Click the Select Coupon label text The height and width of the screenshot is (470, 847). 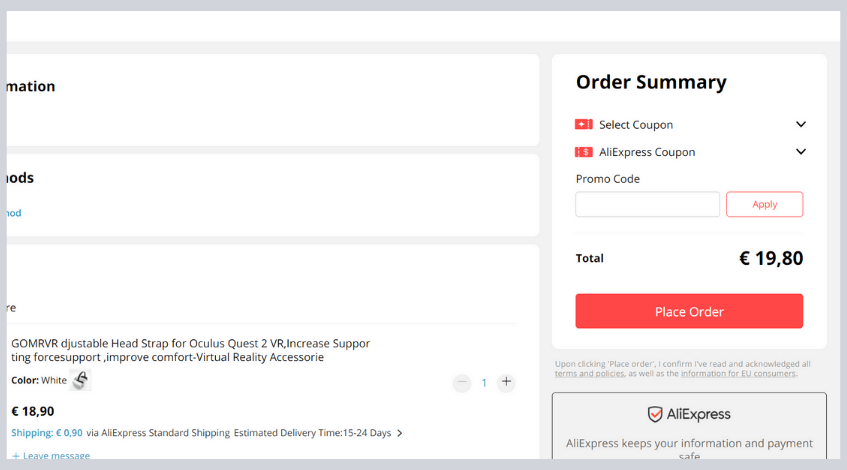click(x=636, y=125)
